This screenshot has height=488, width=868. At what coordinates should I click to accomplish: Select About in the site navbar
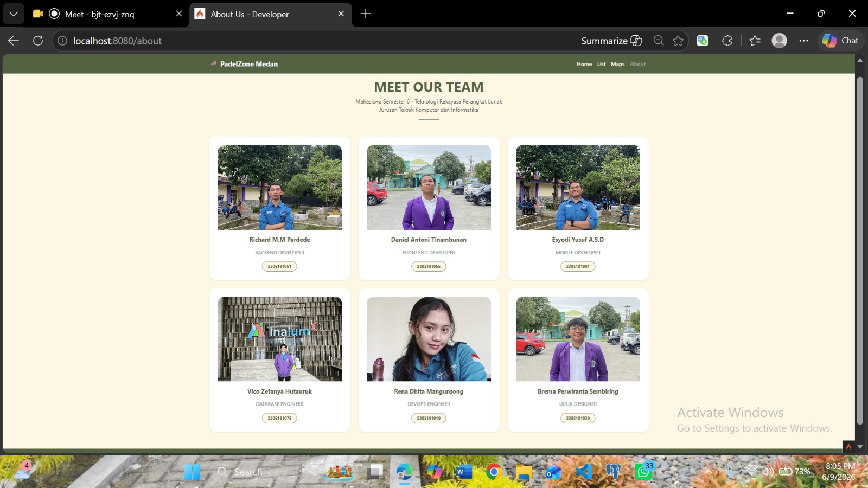click(x=638, y=64)
